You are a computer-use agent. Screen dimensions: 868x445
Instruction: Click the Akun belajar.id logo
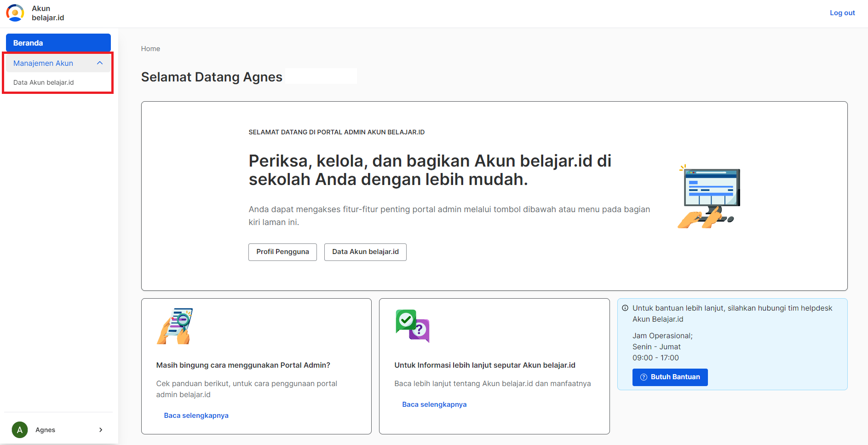15,12
